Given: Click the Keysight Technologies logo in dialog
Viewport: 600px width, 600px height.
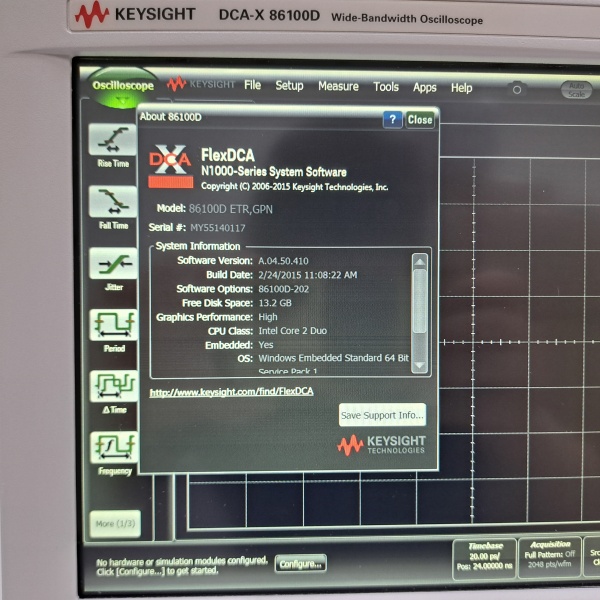Looking at the screenshot, I should point(382,445).
